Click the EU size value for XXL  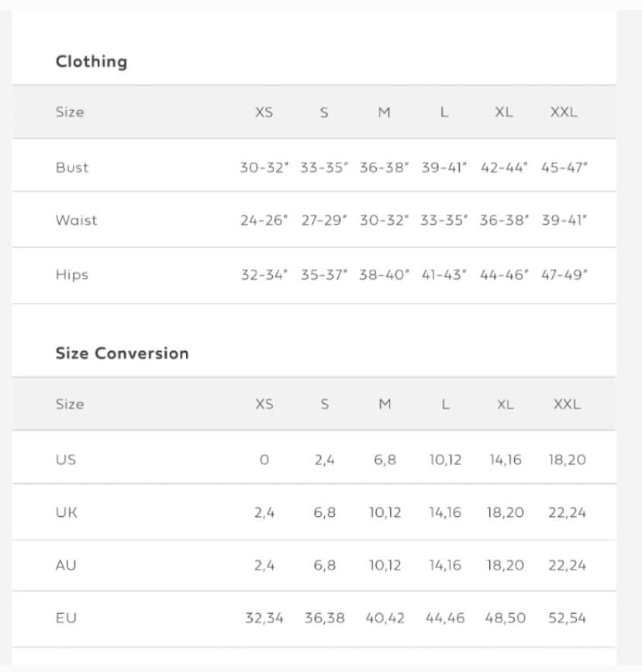567,618
